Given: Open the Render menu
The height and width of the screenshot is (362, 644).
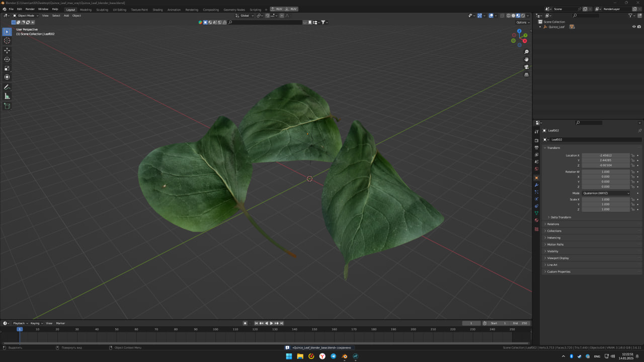Looking at the screenshot, I should pos(30,9).
